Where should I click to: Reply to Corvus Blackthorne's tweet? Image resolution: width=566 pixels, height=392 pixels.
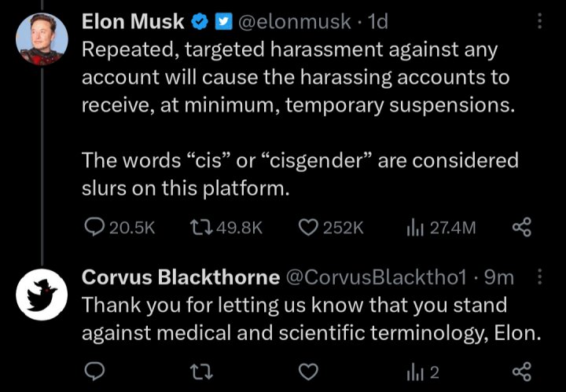point(94,372)
